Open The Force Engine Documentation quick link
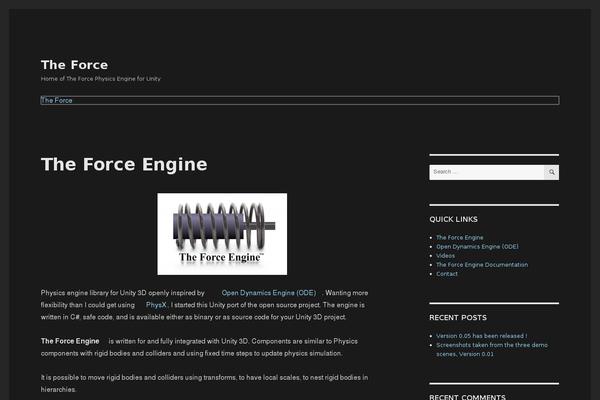This screenshot has width=600, height=400. click(481, 264)
